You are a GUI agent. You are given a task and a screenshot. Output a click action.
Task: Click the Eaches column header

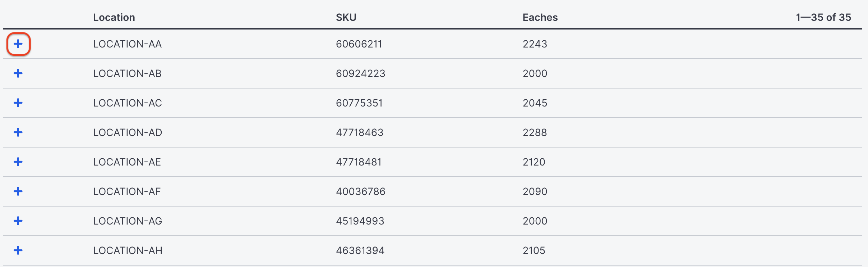[540, 17]
